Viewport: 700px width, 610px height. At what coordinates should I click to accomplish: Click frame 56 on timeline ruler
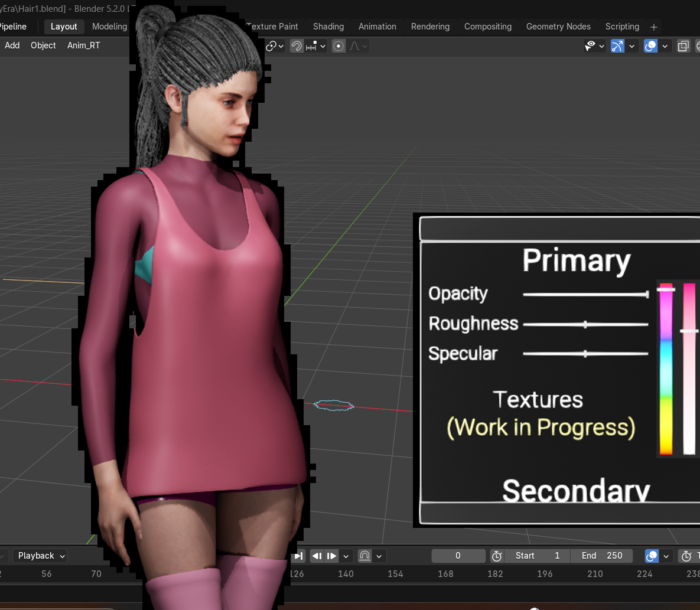coord(47,574)
